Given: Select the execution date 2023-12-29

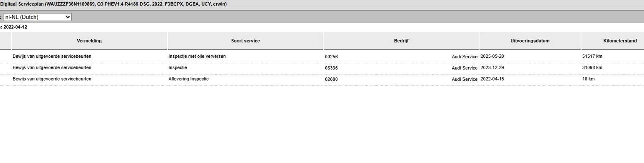Looking at the screenshot, I should pyautogui.click(x=492, y=68).
